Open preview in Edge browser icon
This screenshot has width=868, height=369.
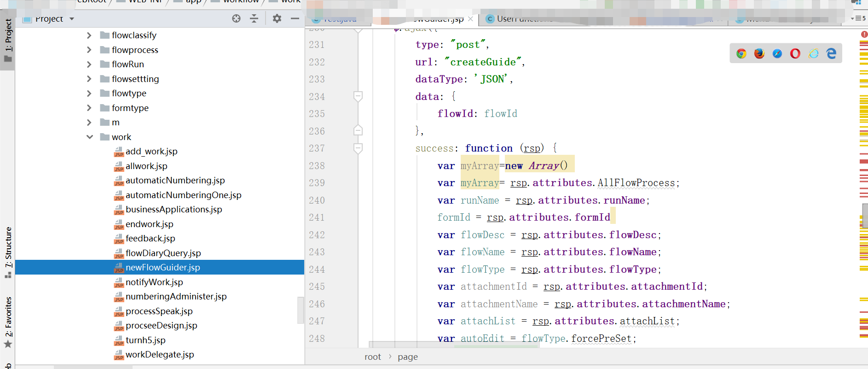[831, 53]
